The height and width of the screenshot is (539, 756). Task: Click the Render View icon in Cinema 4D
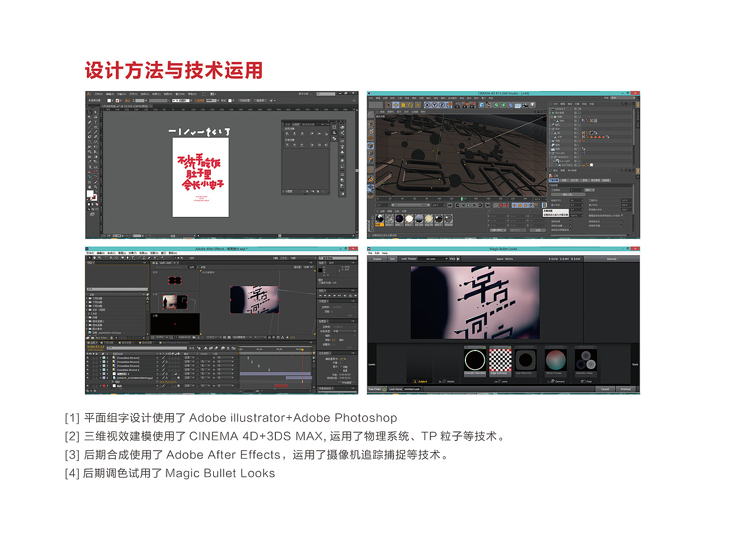tap(458, 105)
